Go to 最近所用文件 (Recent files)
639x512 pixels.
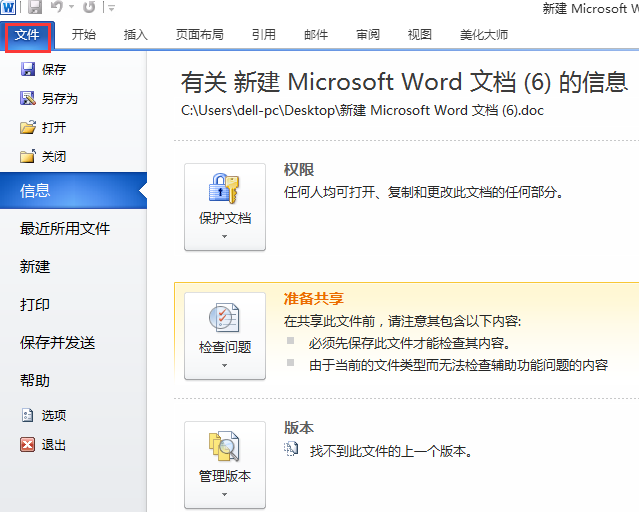pyautogui.click(x=65, y=229)
